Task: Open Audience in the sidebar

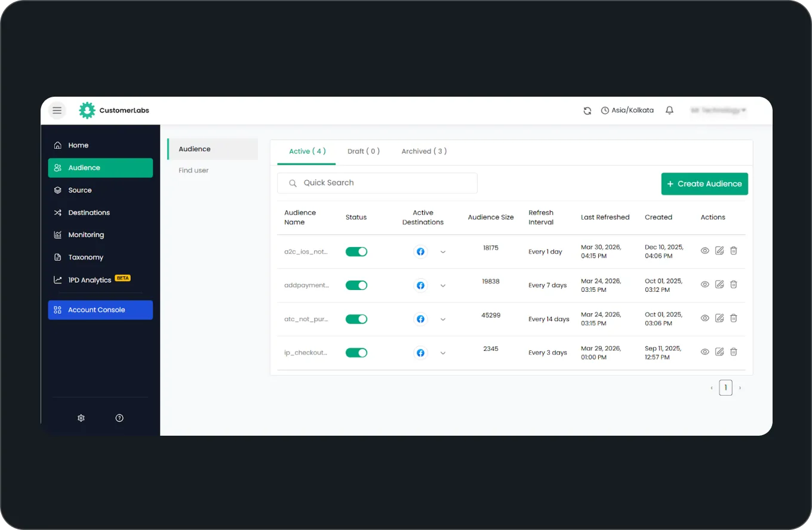Action: coord(100,168)
